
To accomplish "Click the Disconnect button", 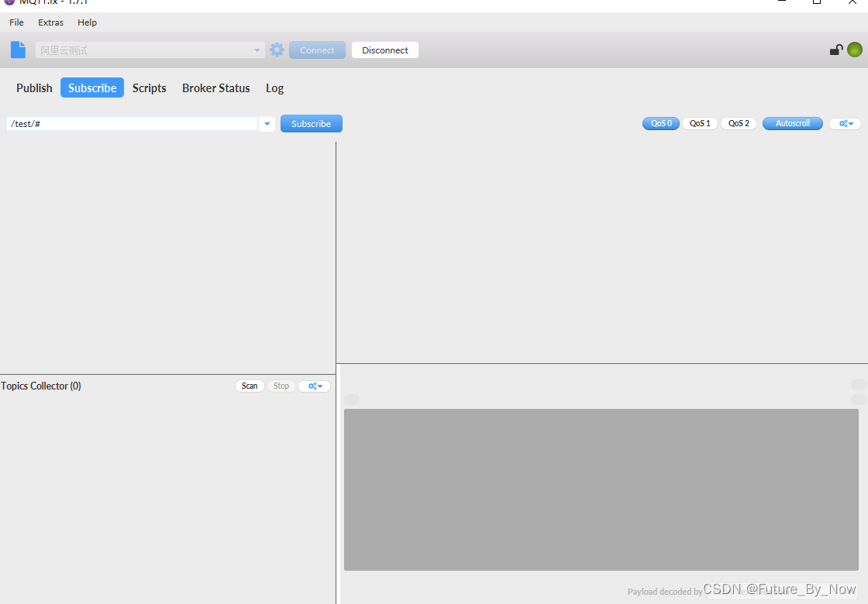I will [x=385, y=50].
